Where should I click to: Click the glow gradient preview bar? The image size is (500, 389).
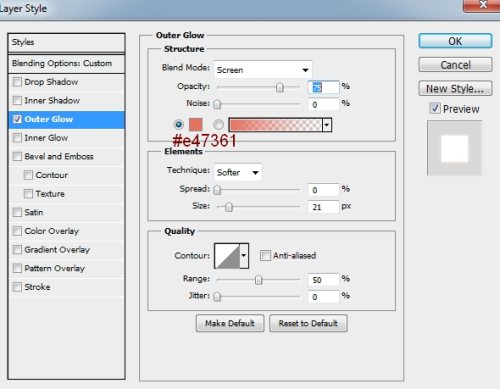(x=276, y=125)
